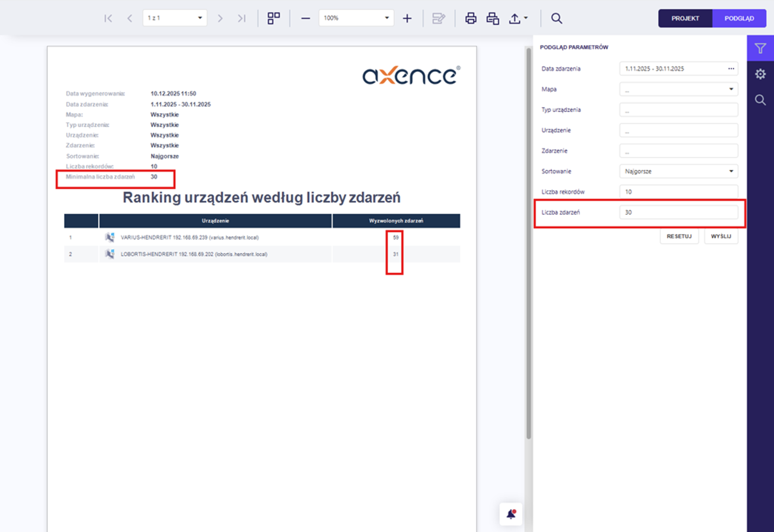
Task: Open the export format dropdown
Action: coord(518,18)
